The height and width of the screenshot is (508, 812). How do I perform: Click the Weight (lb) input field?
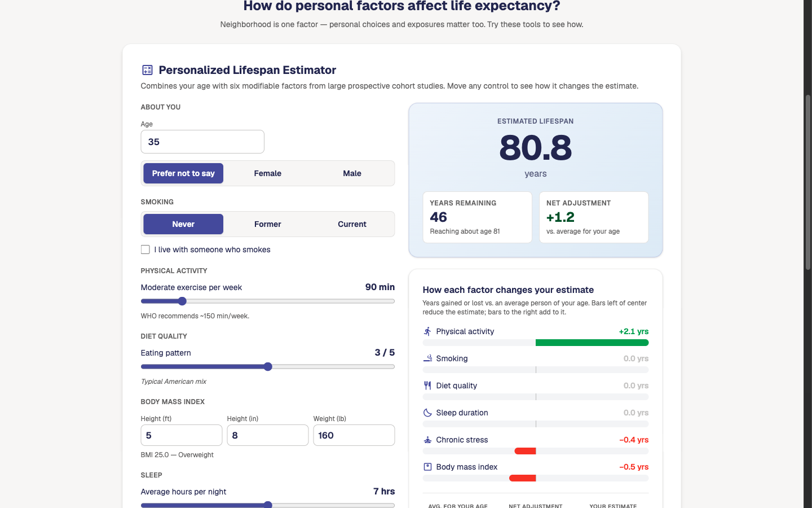pos(354,435)
